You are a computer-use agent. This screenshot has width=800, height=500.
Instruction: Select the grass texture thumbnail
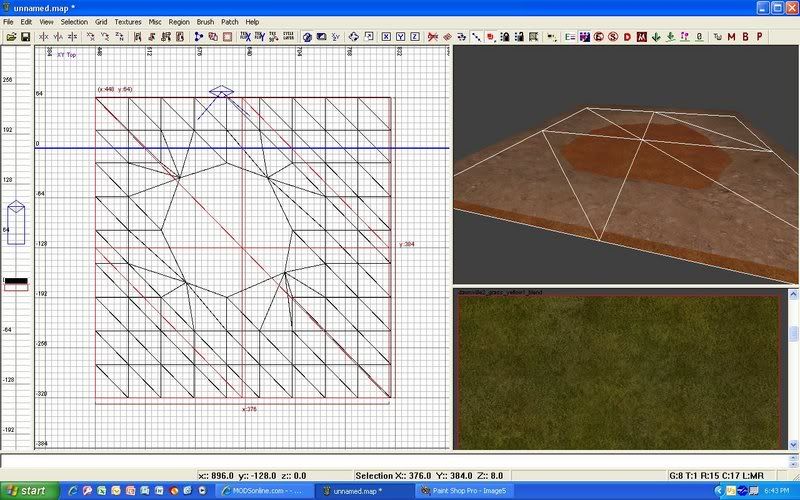[617, 373]
